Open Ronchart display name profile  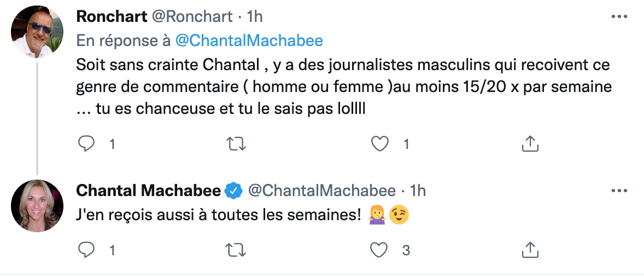tap(112, 17)
